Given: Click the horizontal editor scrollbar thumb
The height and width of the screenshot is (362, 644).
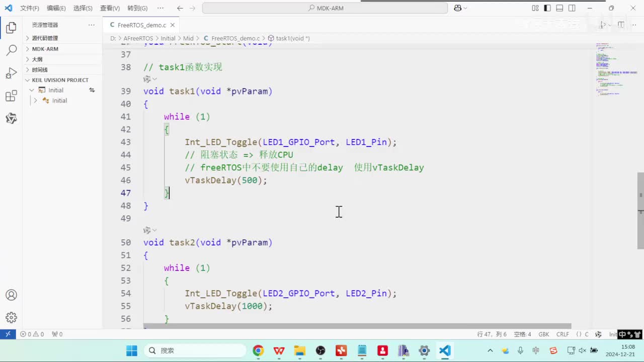Looking at the screenshot, I should click(357, 326).
